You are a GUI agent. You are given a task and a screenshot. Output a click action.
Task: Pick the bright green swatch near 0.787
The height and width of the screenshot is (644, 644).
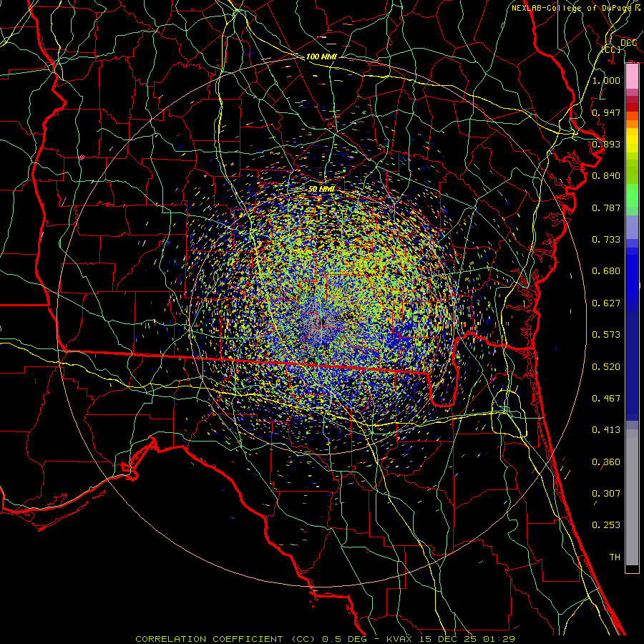[x=632, y=195]
